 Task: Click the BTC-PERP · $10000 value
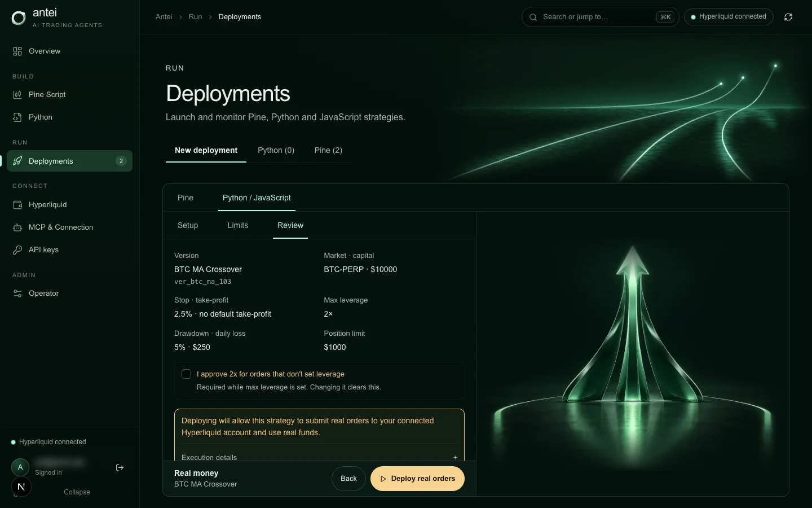(360, 269)
